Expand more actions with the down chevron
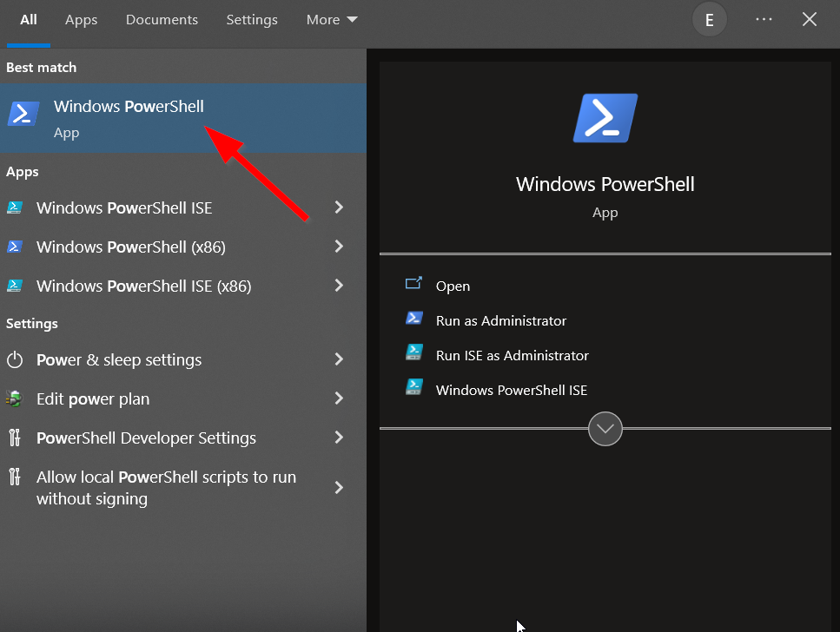840x632 pixels. (x=605, y=428)
